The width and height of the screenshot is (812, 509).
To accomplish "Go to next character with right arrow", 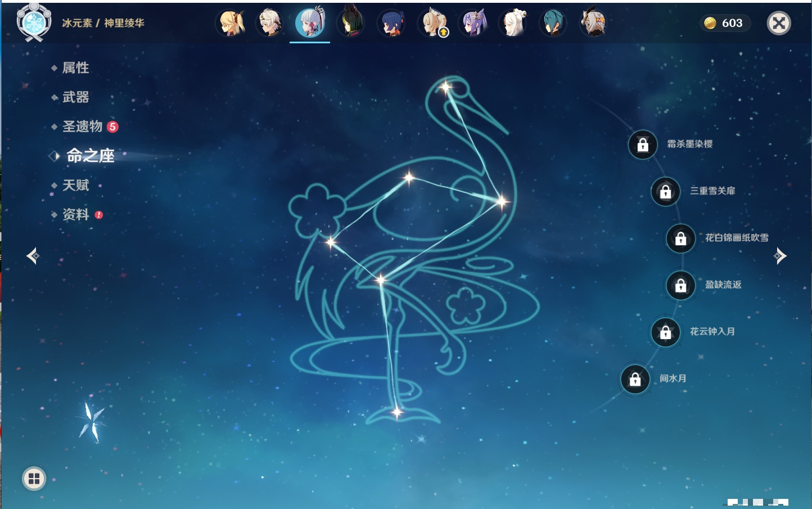I will 779,256.
